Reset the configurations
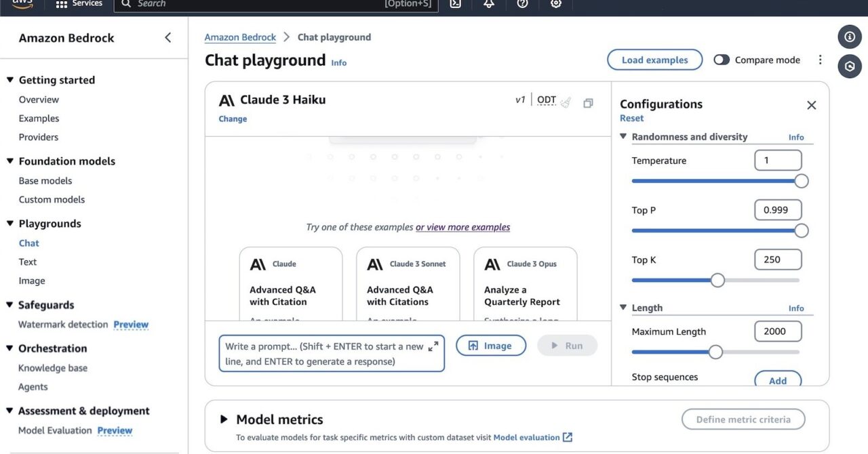 (631, 118)
